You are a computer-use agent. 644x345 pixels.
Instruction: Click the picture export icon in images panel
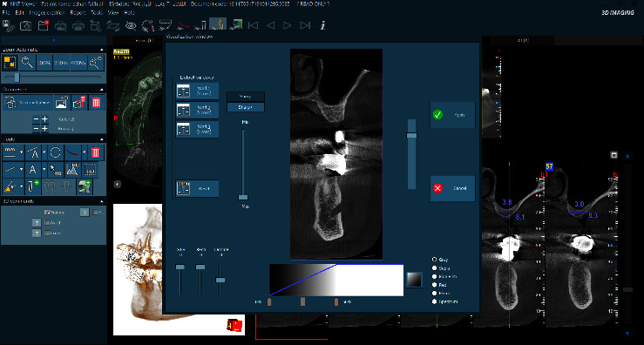tap(61, 102)
